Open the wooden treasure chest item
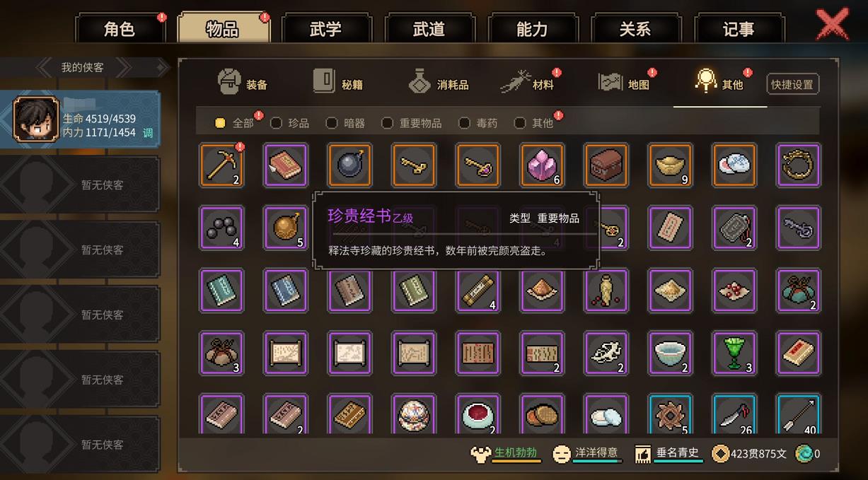This screenshot has height=480, width=868. pyautogui.click(x=606, y=165)
